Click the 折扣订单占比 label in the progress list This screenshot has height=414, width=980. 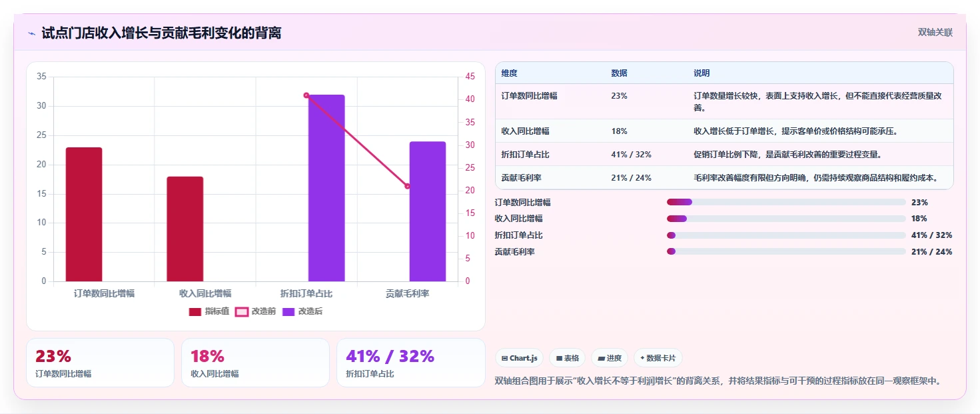[518, 235]
